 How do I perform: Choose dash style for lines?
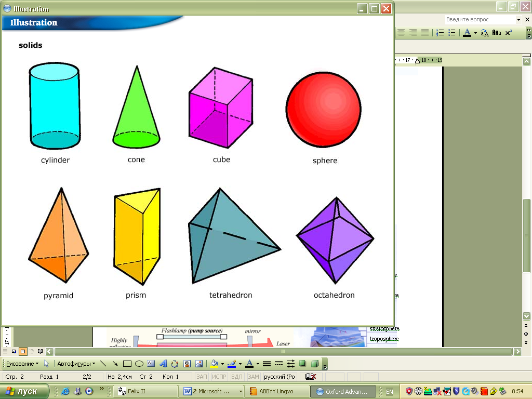point(278,364)
